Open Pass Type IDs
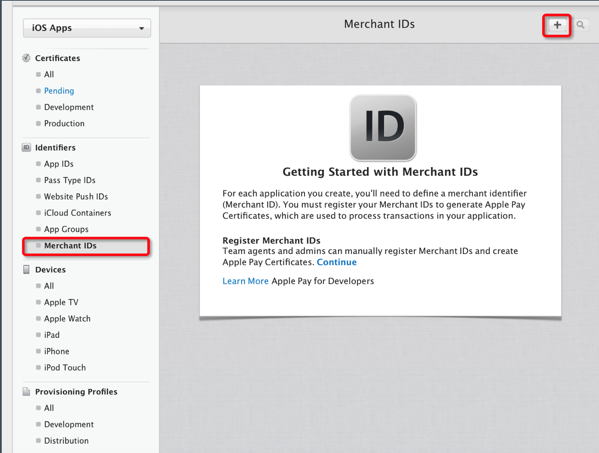Screen dimensions: 599x453 pyautogui.click(x=70, y=180)
